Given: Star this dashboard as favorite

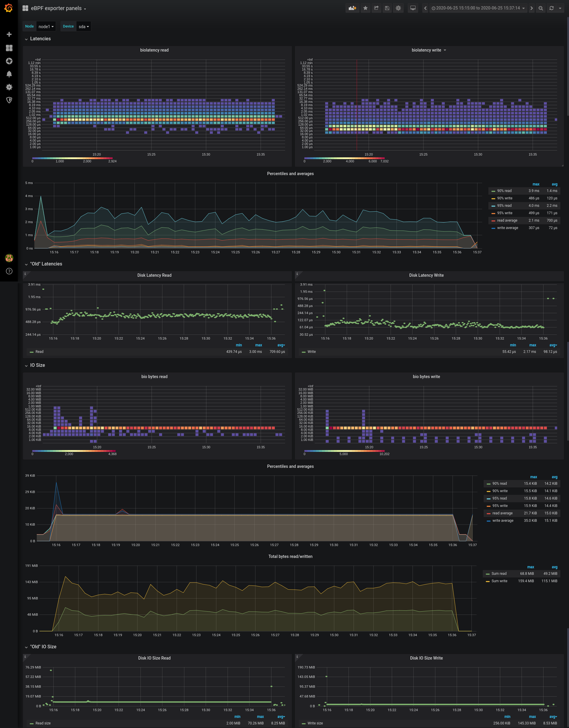Looking at the screenshot, I should point(365,8).
